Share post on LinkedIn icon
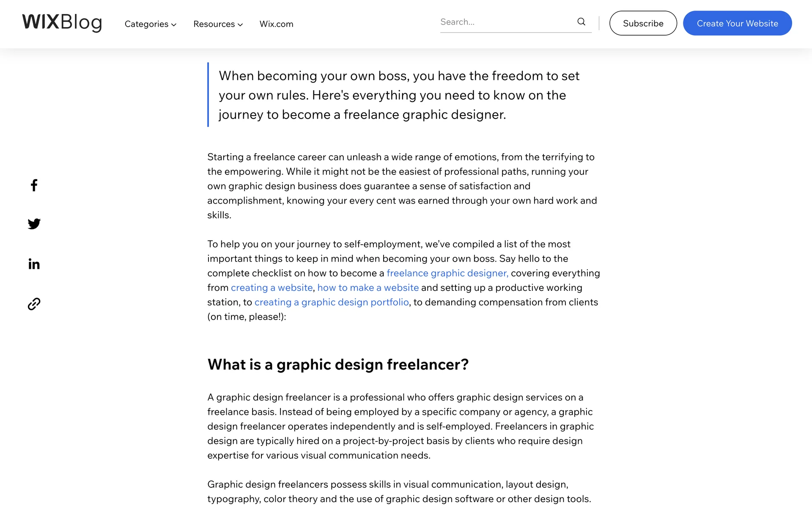Screen dimensions: 812x508 coord(34,264)
